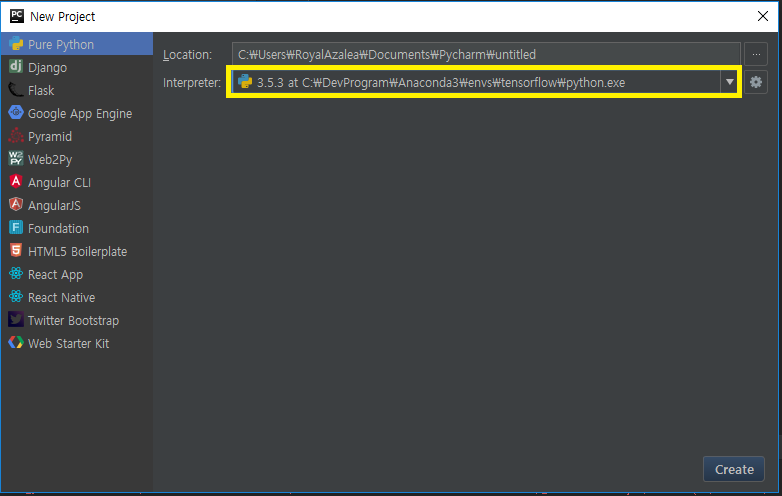
Task: Select Flask project type
Action: [x=77, y=90]
